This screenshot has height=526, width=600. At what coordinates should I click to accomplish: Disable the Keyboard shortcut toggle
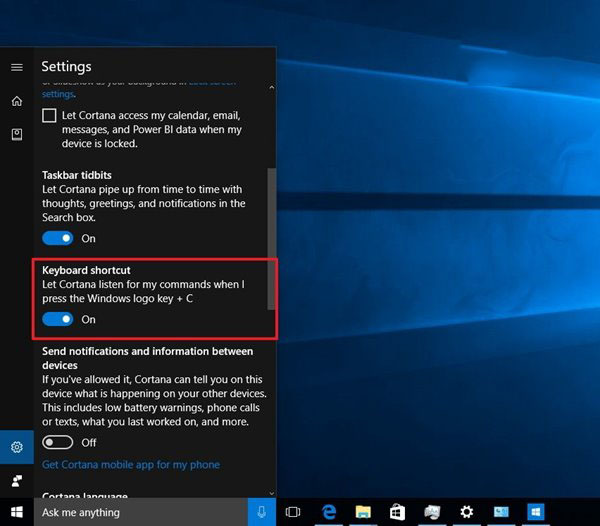click(x=58, y=319)
